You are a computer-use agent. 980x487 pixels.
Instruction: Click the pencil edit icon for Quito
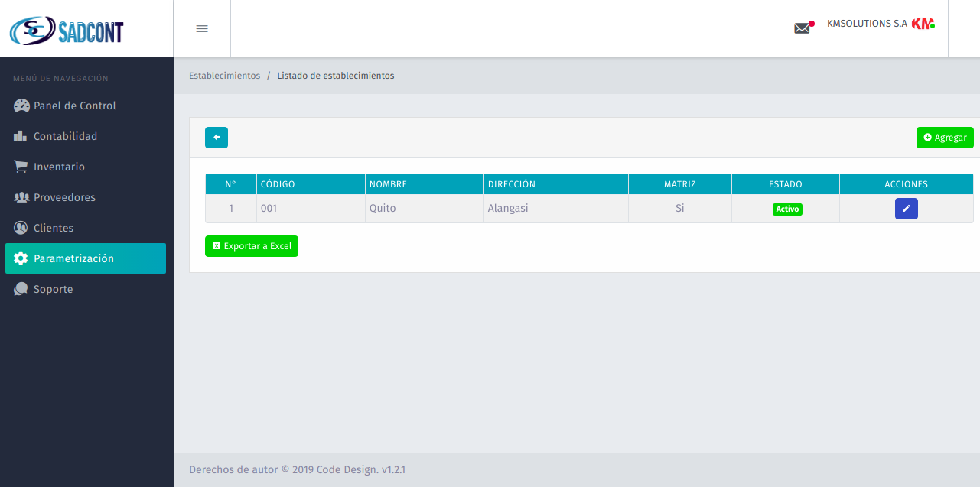coord(906,209)
